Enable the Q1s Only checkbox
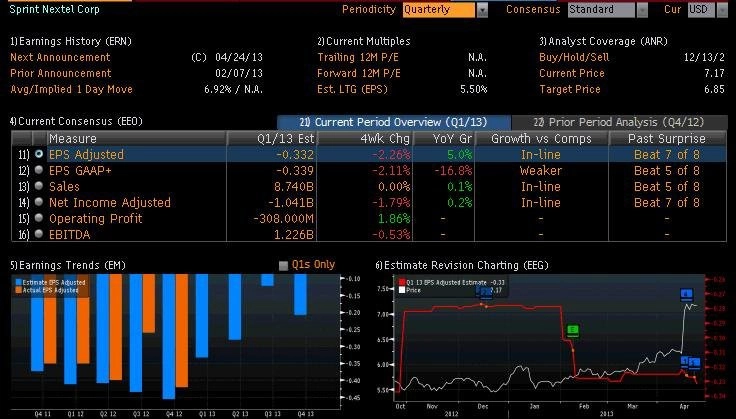The height and width of the screenshot is (419, 736). coord(283,266)
